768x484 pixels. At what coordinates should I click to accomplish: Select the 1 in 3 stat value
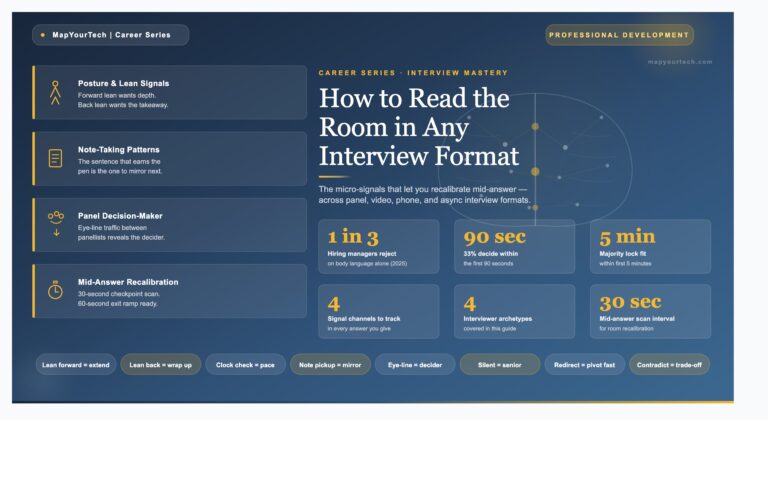pos(353,237)
